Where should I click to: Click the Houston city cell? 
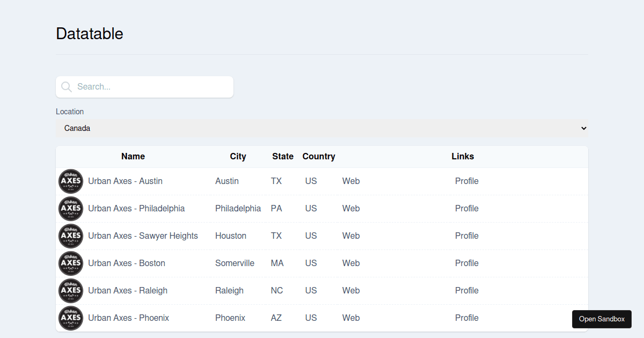[x=231, y=236]
